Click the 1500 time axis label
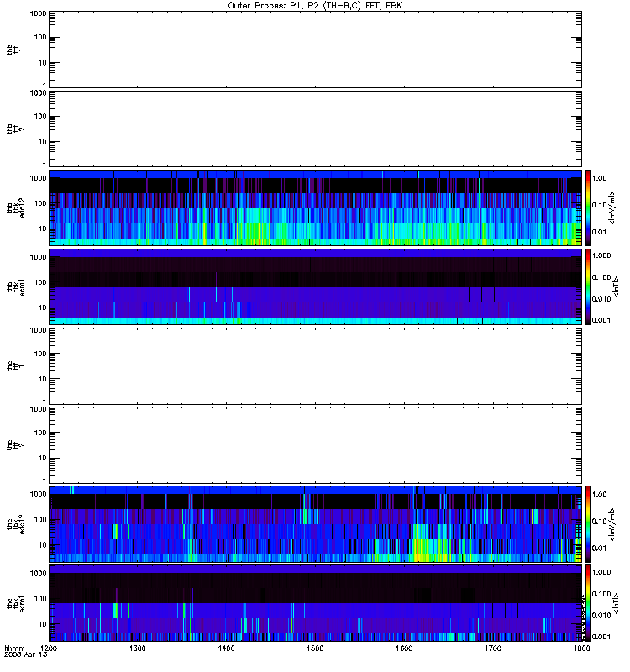The image size is (630, 672). 315,648
